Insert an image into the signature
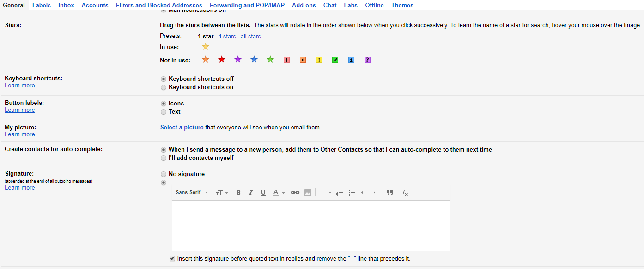 point(308,192)
